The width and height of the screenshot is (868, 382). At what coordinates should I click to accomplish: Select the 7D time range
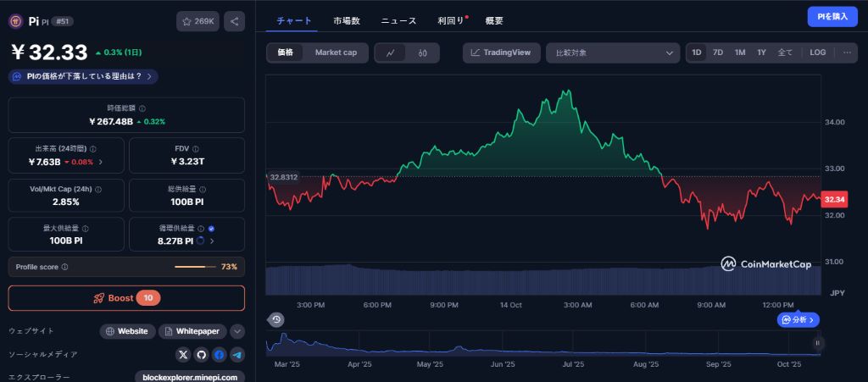click(718, 53)
